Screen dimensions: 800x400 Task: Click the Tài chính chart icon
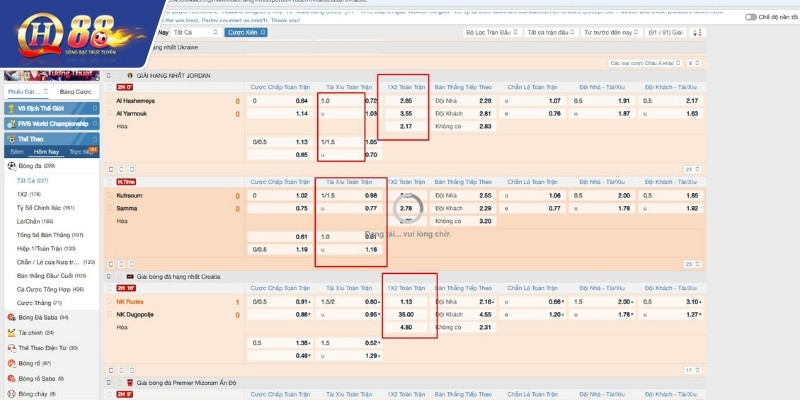[x=11, y=333]
